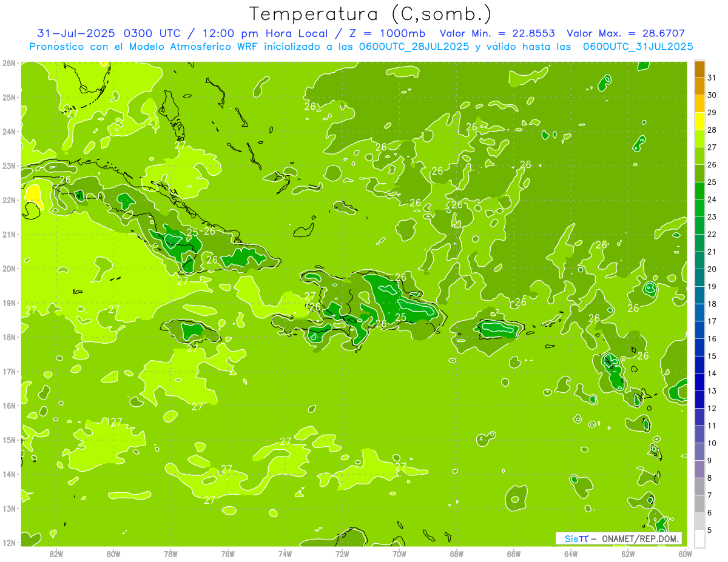This screenshot has height=562, width=728.
Task: Click the green legend swatch between 24 and 25
Action: click(699, 191)
